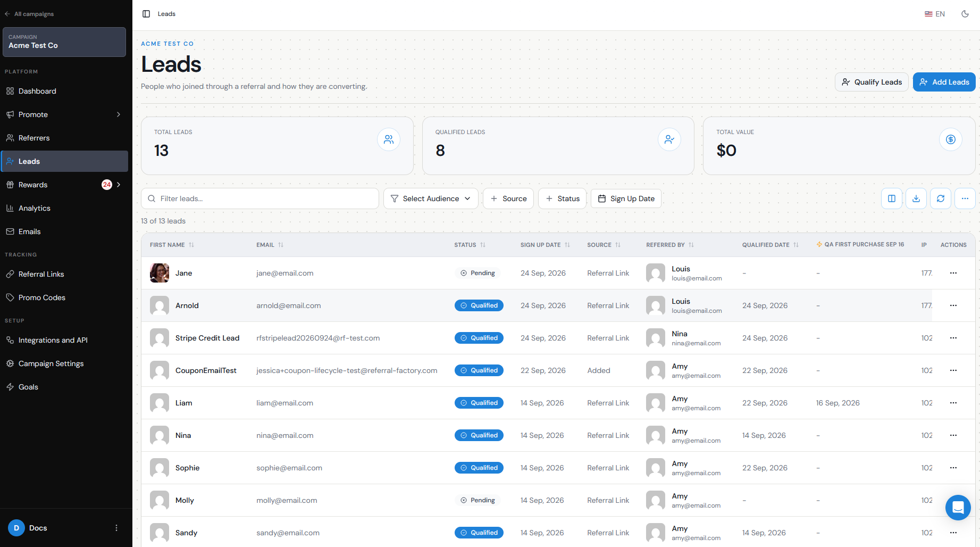Open actions menu for Arnold row
Screen dimensions: 980x547
pyautogui.click(x=953, y=305)
